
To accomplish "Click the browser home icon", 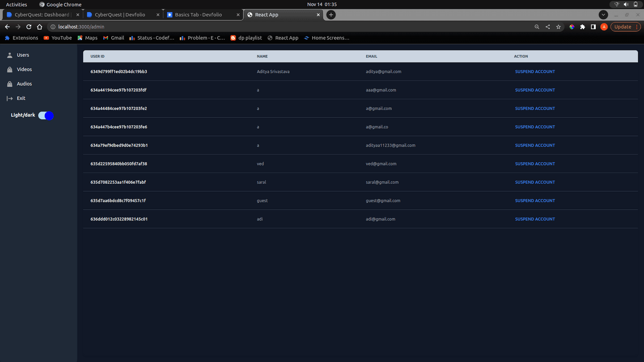I will click(x=40, y=27).
